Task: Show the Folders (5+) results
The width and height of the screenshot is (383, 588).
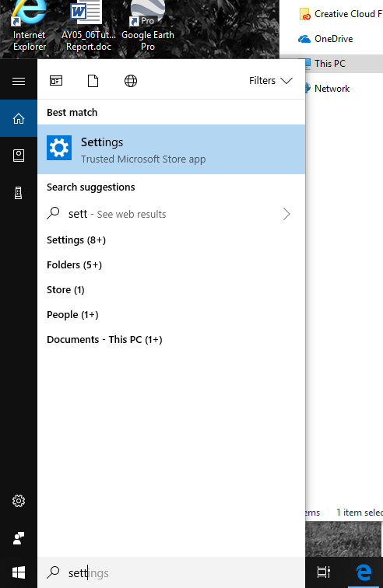Action: pyautogui.click(x=75, y=264)
